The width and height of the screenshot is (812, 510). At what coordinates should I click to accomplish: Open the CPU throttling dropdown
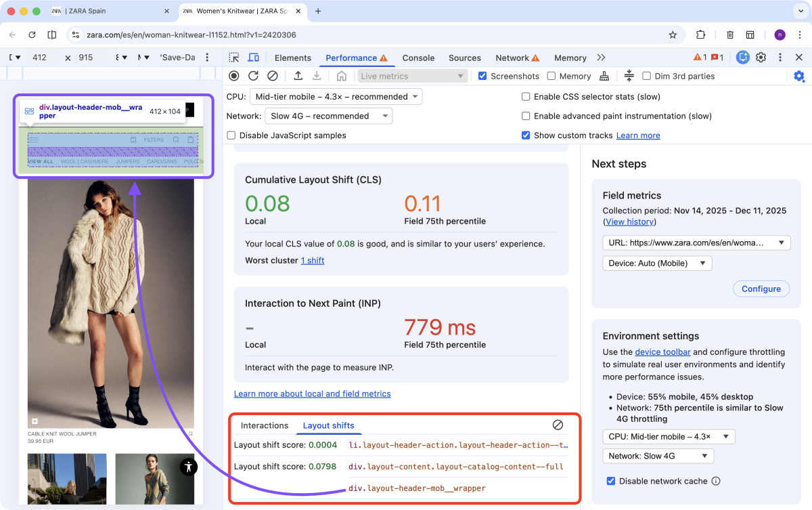[336, 96]
